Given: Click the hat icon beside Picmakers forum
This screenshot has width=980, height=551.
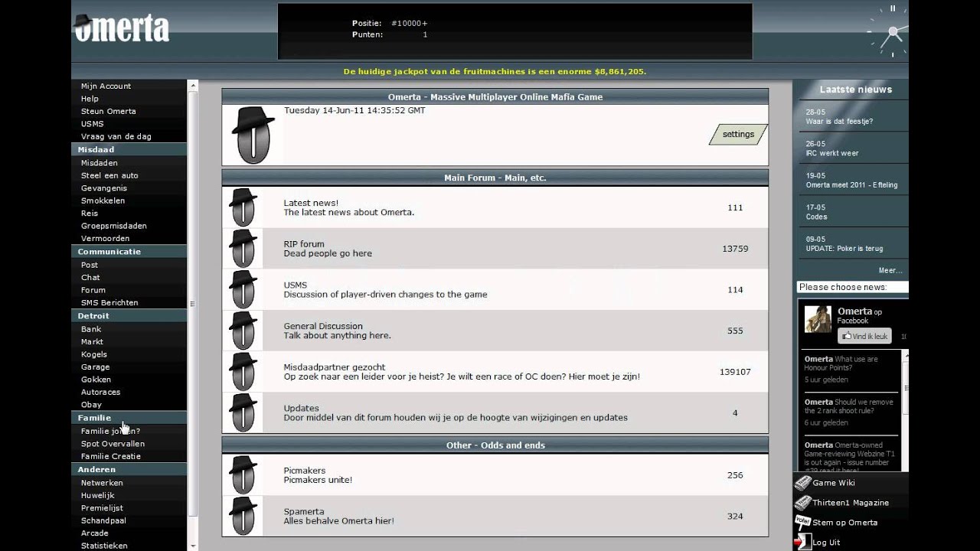Looking at the screenshot, I should [x=243, y=474].
